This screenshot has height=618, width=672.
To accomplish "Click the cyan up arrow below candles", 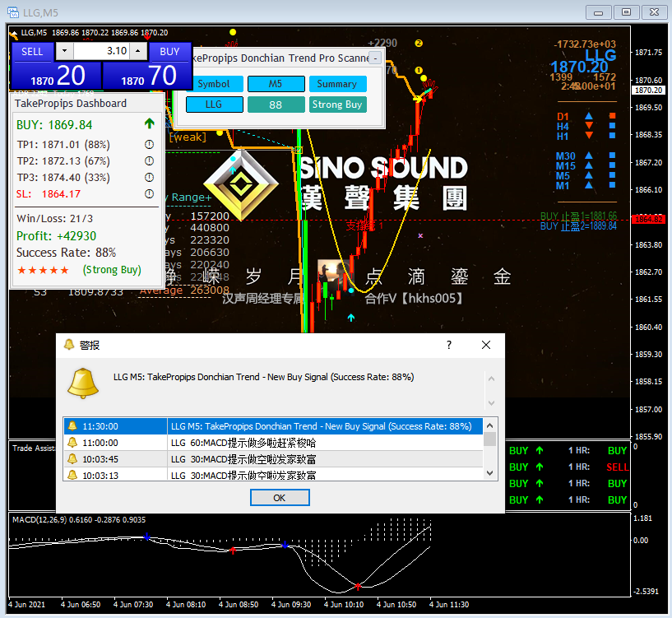I will click(x=351, y=318).
